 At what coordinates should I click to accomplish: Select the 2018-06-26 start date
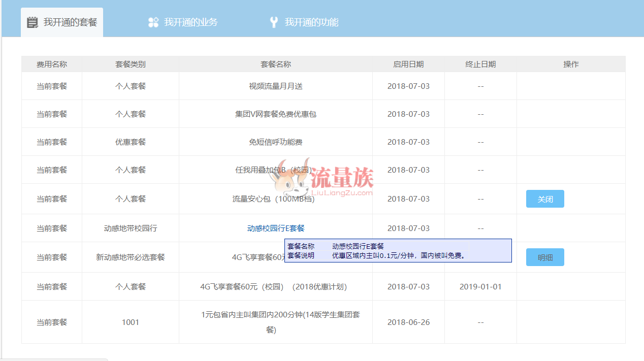tap(408, 322)
